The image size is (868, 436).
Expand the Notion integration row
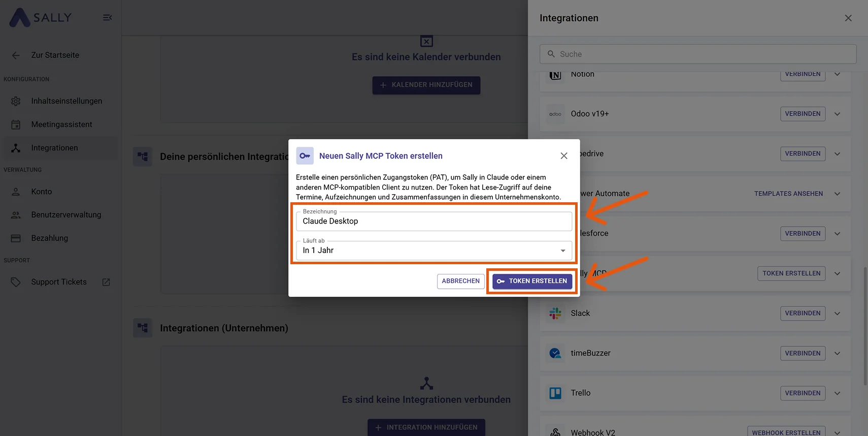pos(837,74)
